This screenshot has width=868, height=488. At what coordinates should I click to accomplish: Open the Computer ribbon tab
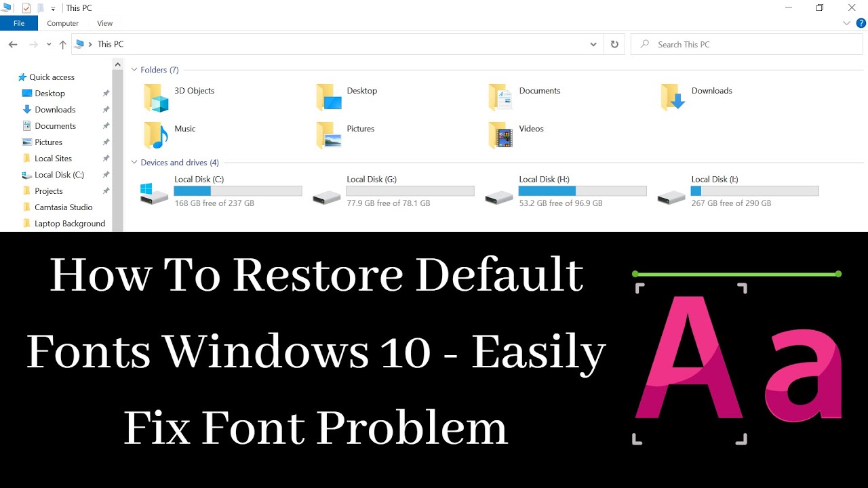pyautogui.click(x=63, y=23)
